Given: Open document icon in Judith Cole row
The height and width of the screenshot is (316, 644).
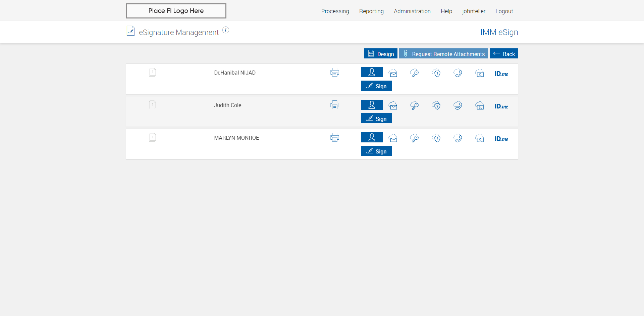Looking at the screenshot, I should coord(152,105).
